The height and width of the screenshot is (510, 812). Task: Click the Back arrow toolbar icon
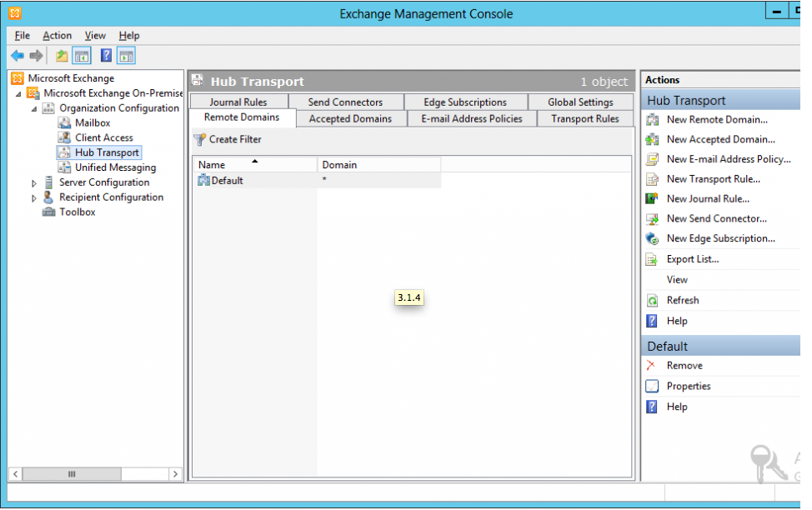pyautogui.click(x=18, y=56)
